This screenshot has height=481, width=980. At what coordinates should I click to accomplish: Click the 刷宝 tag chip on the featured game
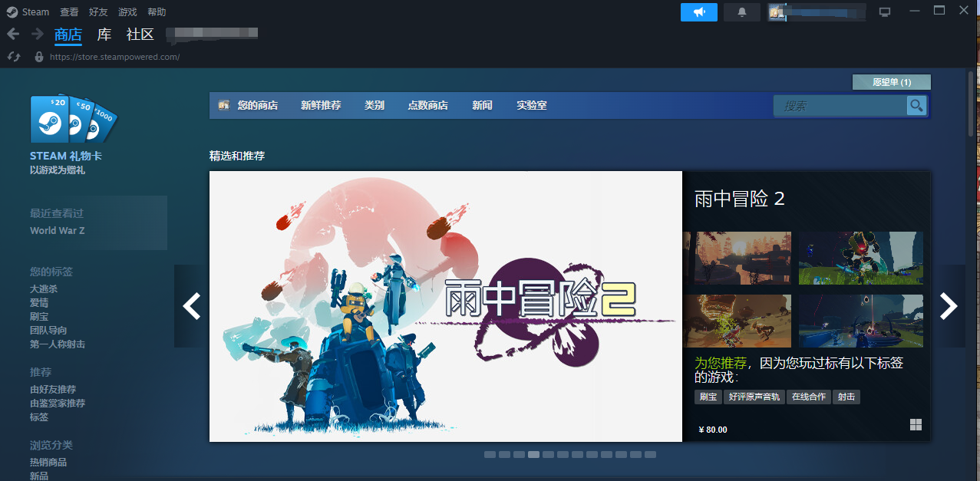(708, 397)
